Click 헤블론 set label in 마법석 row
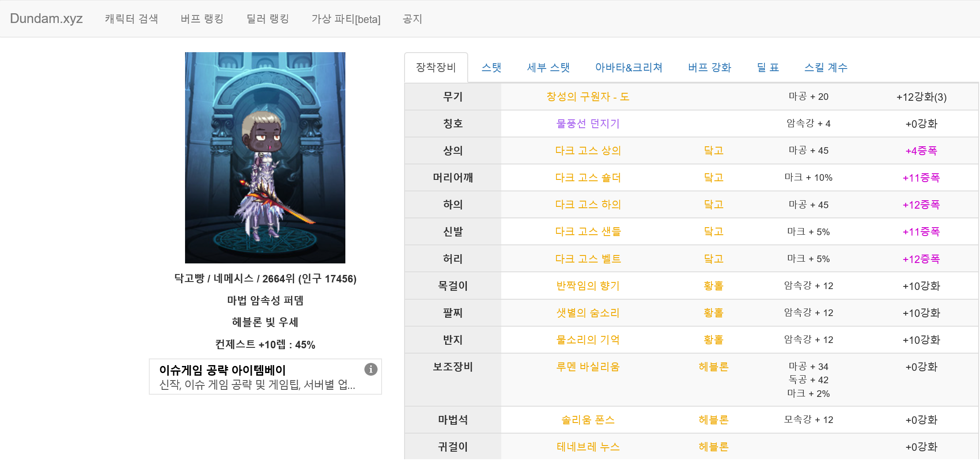980x461 pixels. click(x=714, y=420)
